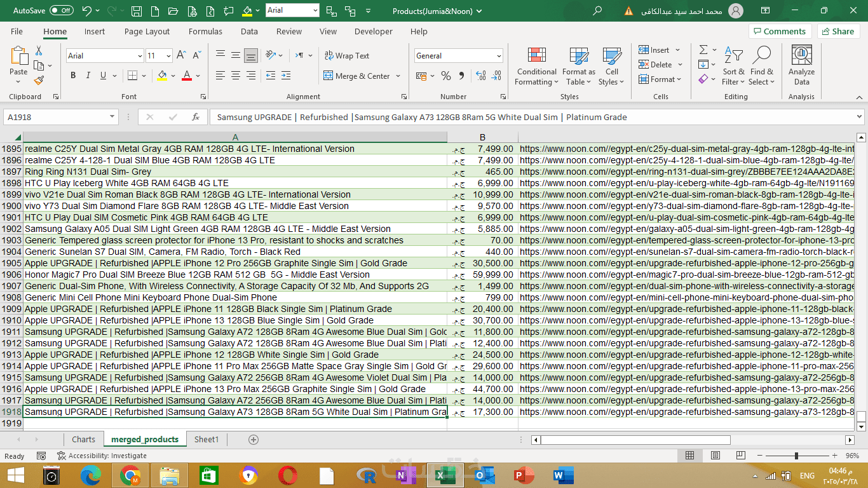The width and height of the screenshot is (868, 488).
Task: Open Conditional Formatting menu
Action: (536, 66)
